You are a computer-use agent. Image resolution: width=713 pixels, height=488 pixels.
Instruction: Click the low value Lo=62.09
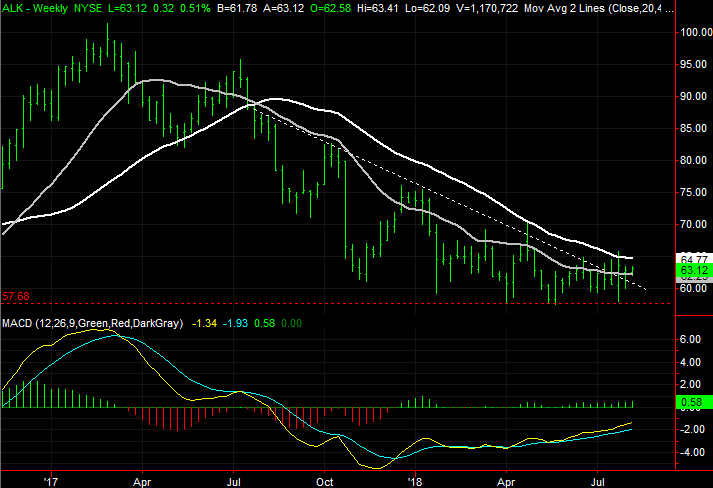[426, 8]
